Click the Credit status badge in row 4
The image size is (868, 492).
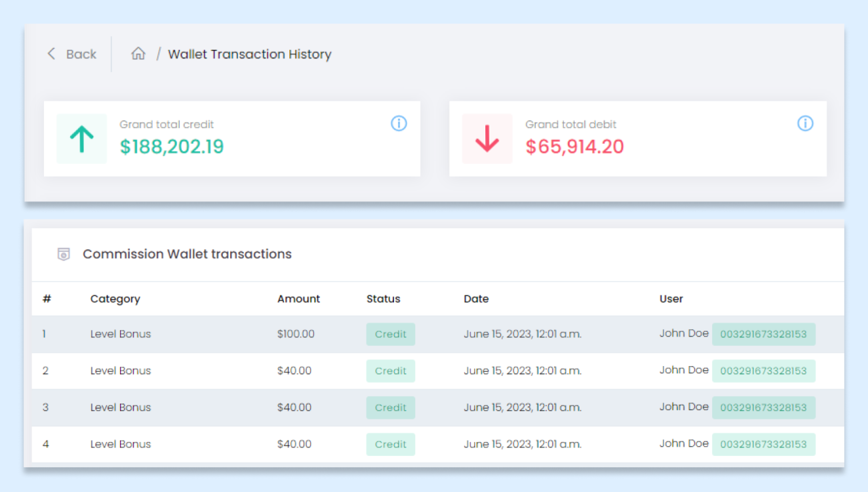pyautogui.click(x=391, y=444)
